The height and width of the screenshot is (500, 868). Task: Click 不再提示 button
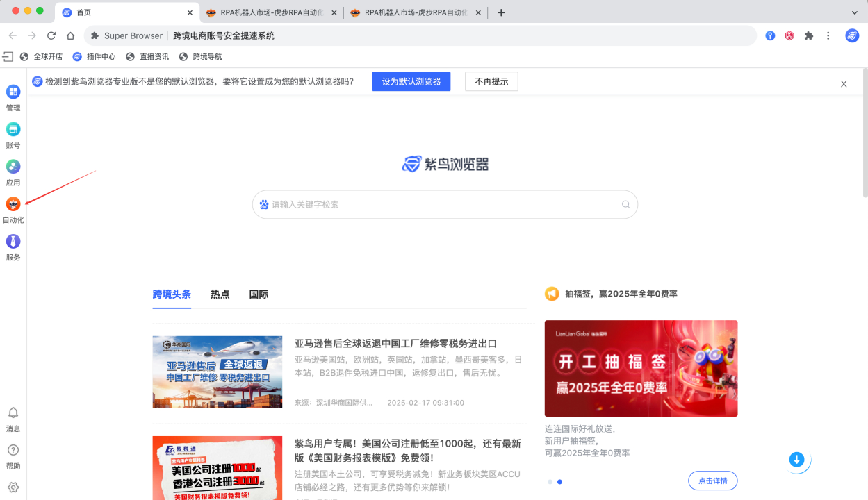[x=491, y=82]
